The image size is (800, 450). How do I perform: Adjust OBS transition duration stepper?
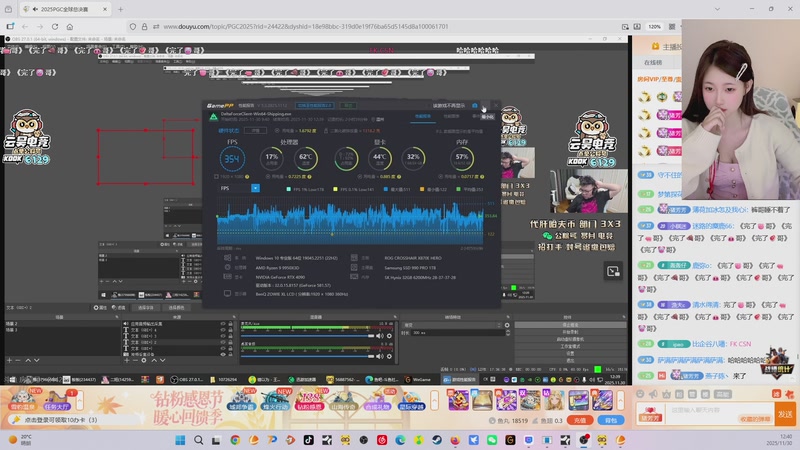click(508, 333)
